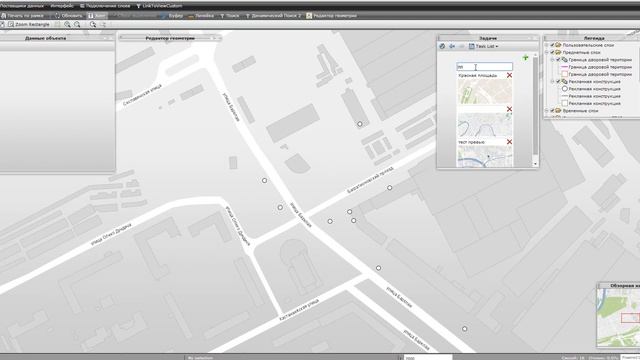Screen dimensions: 640x360
Task: Select Предметные слои label in legend
Action: (581, 52)
